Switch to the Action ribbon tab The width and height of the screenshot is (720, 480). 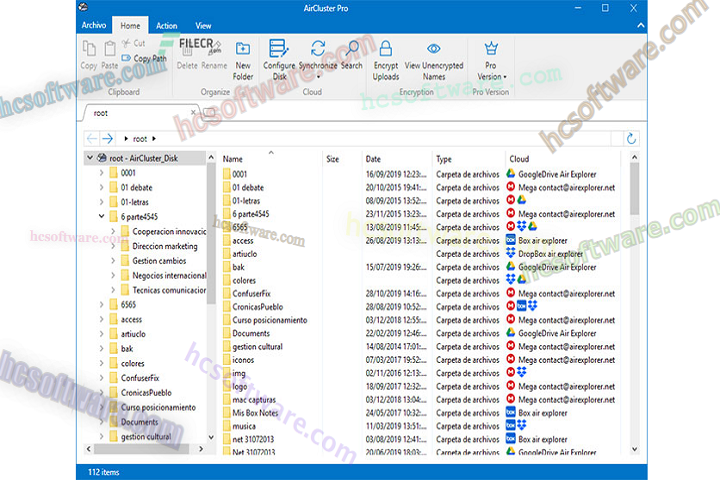pos(166,26)
